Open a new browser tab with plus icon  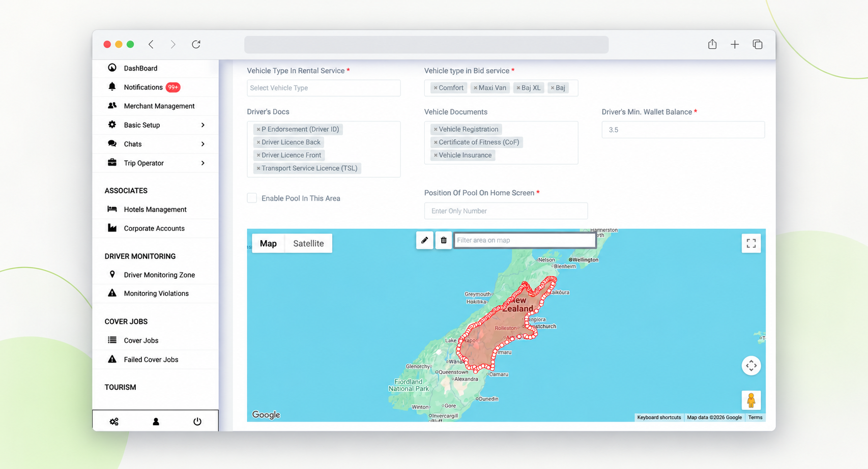735,44
